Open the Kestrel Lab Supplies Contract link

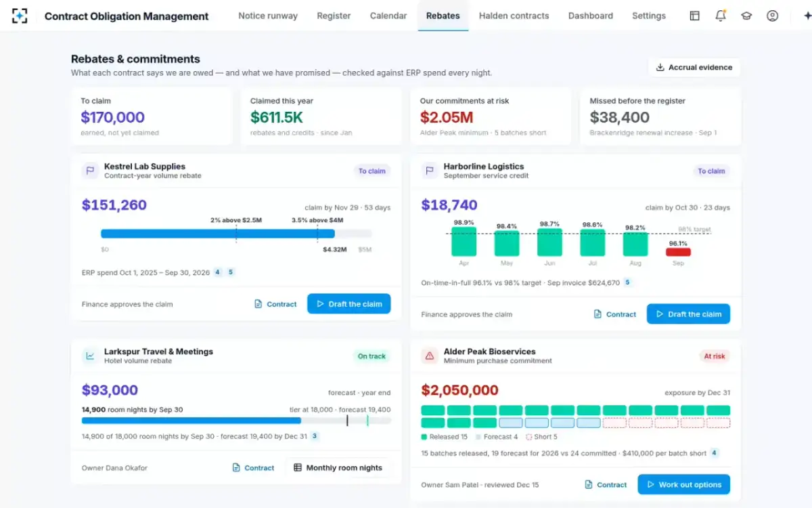click(x=275, y=304)
